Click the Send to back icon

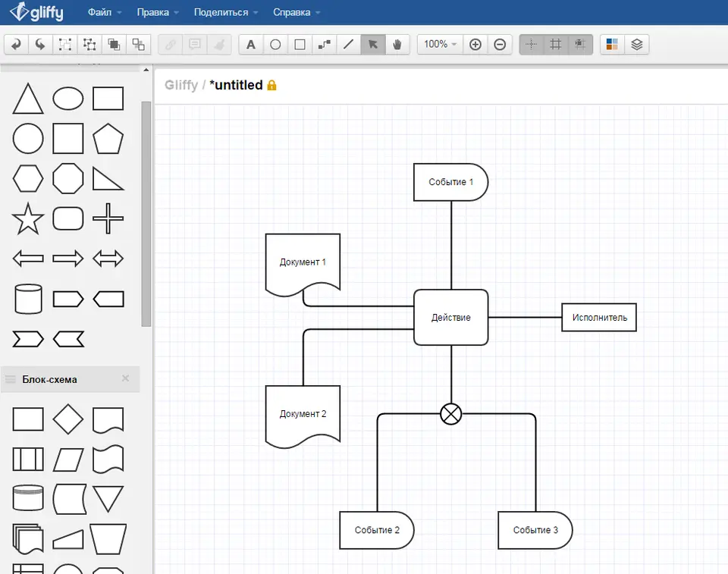(138, 45)
